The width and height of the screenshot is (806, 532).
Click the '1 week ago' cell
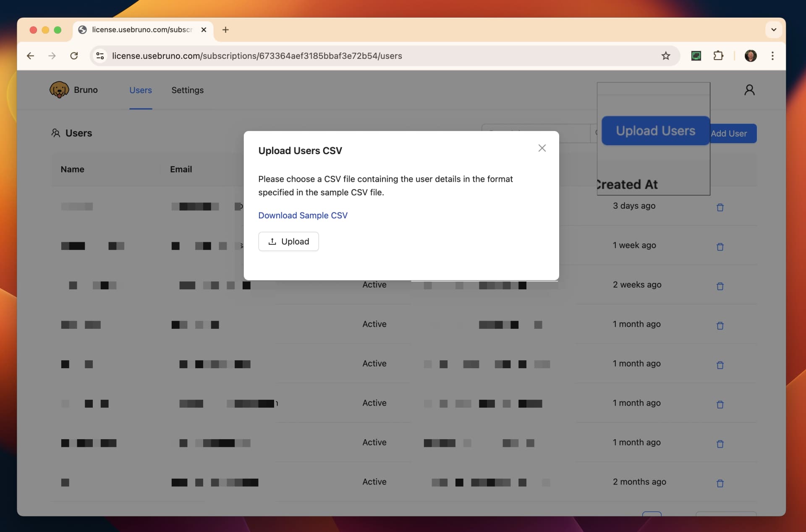(x=634, y=245)
